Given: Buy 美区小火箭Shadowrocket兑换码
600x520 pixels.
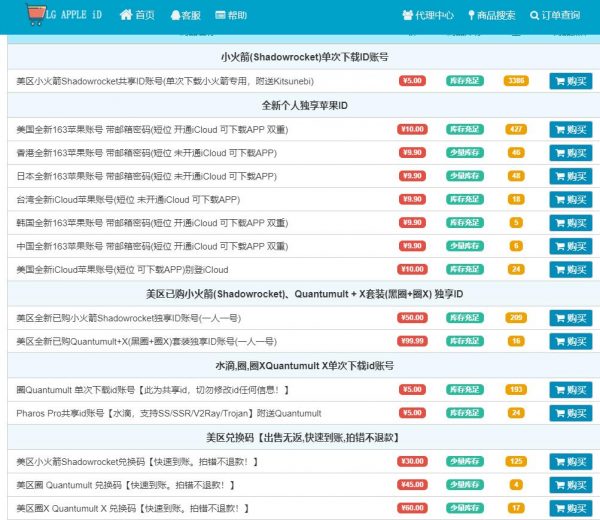Looking at the screenshot, I should pos(571,461).
